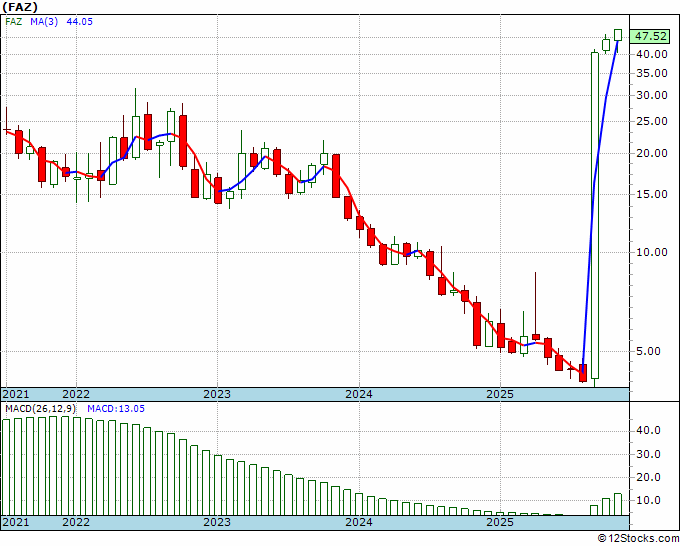The image size is (680, 546).
Task: Click the 40.00 price axis label
Action: (651, 54)
